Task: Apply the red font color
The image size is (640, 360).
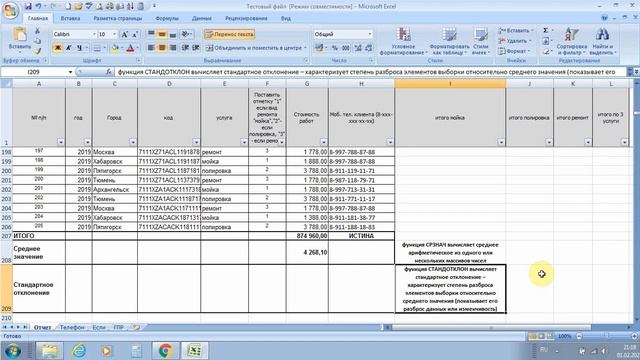Action: 130,48
